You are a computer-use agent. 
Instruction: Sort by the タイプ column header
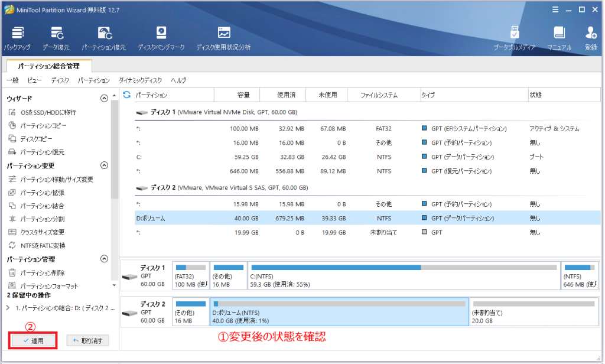point(474,95)
